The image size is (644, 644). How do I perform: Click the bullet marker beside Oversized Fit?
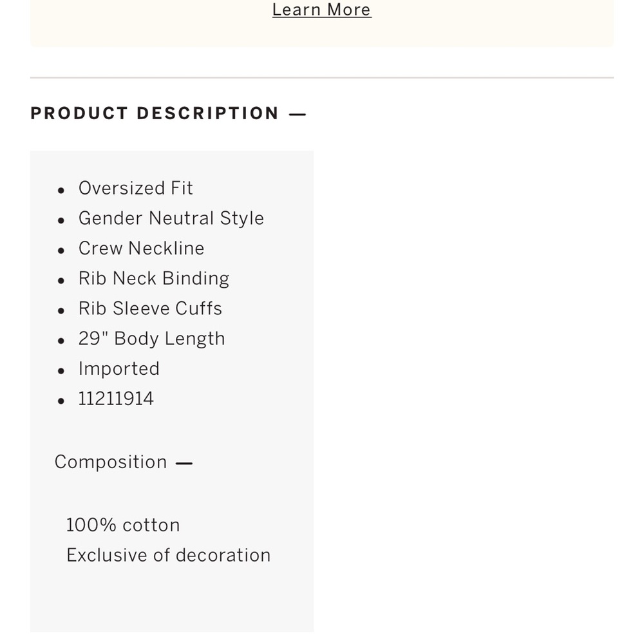point(61,191)
